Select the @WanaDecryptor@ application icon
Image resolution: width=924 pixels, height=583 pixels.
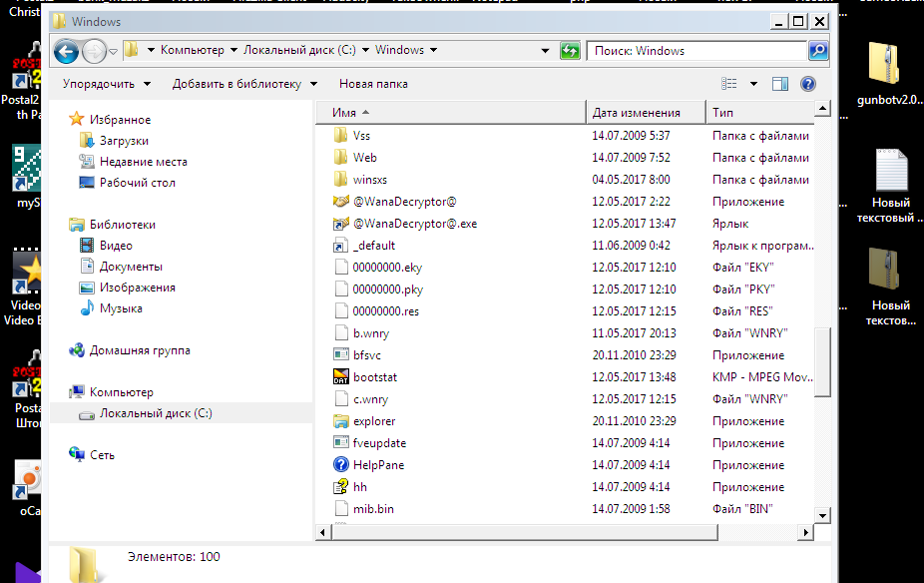341,202
